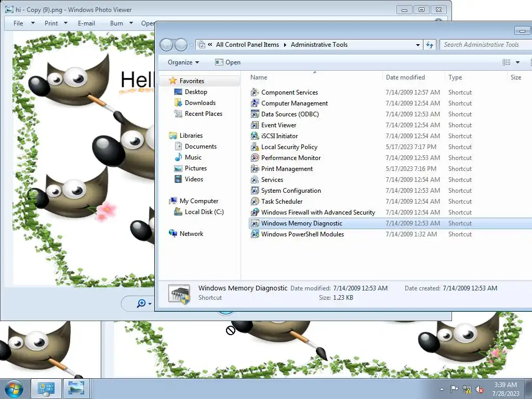Click the Action Center flag tray icon
532x399 pixels.
pyautogui.click(x=454, y=389)
